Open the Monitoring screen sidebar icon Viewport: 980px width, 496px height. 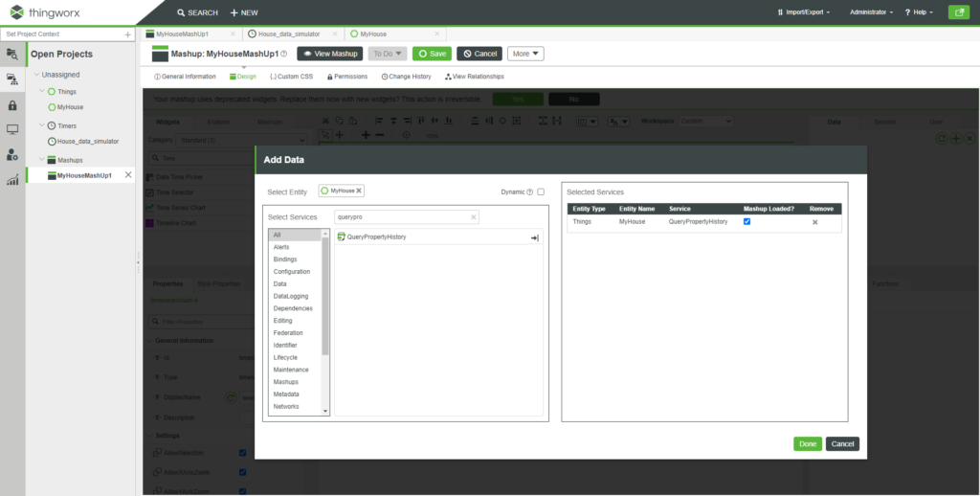11,129
